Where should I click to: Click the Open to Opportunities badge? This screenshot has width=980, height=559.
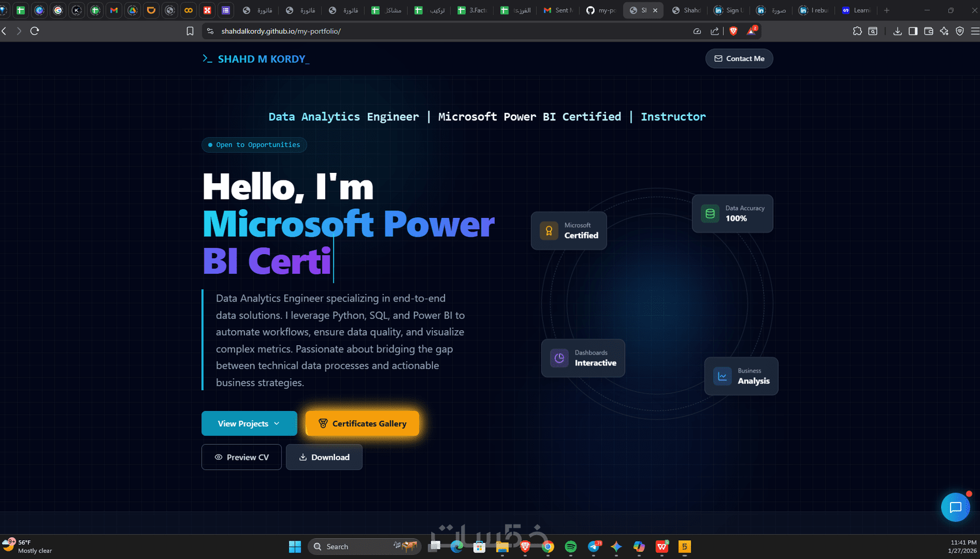pos(254,145)
